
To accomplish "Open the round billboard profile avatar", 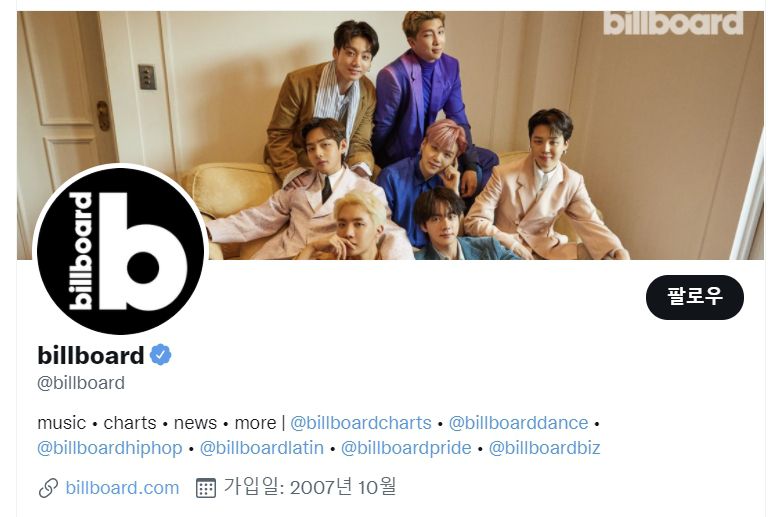I will click(x=120, y=250).
